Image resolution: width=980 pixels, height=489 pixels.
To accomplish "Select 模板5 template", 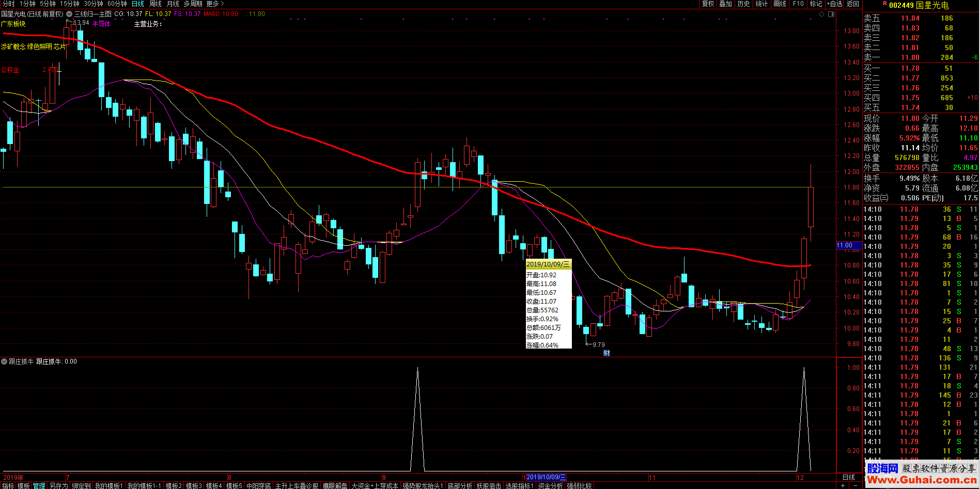I will coord(234,485).
